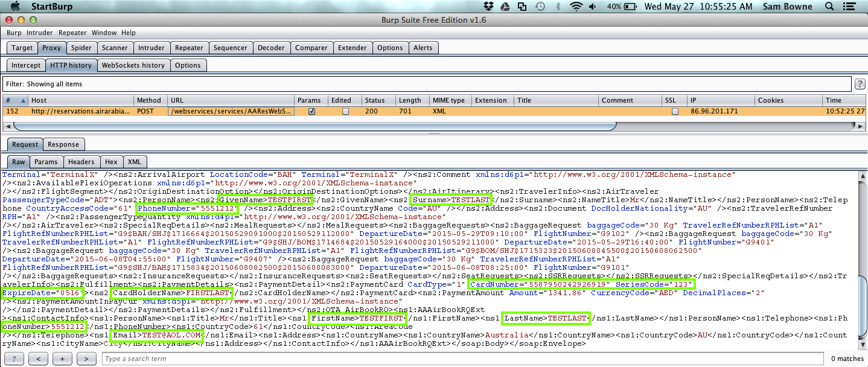Toggle the Edited checkbox in row 152
Image resolution: width=868 pixels, height=367 pixels.
[345, 112]
